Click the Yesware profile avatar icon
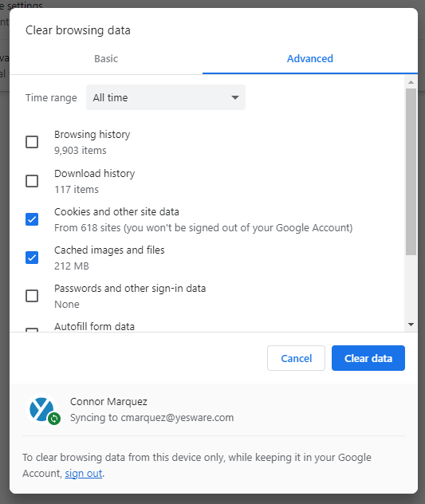This screenshot has width=425, height=504. (x=41, y=409)
